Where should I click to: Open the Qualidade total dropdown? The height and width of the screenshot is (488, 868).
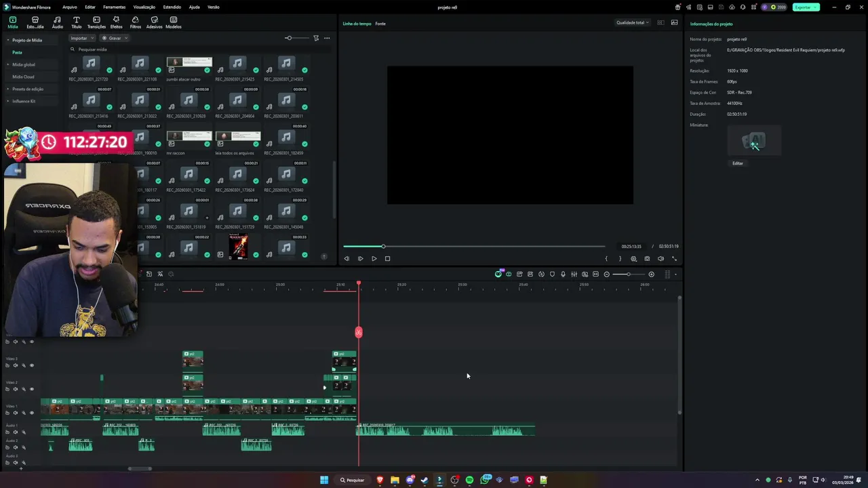[633, 22]
